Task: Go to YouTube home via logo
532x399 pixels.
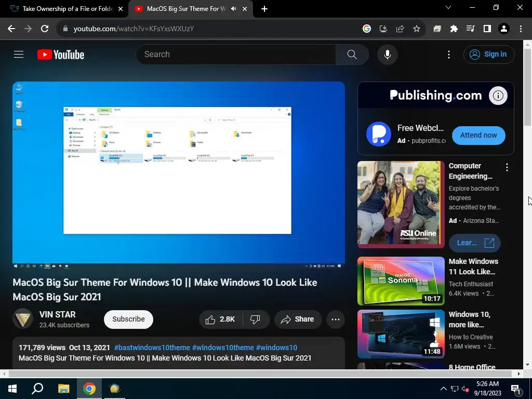Action: tap(61, 55)
